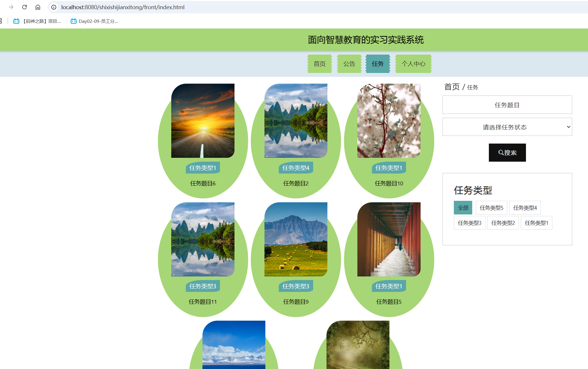588x369 pixels.
Task: Click the 任务题目9 title
Action: [296, 302]
